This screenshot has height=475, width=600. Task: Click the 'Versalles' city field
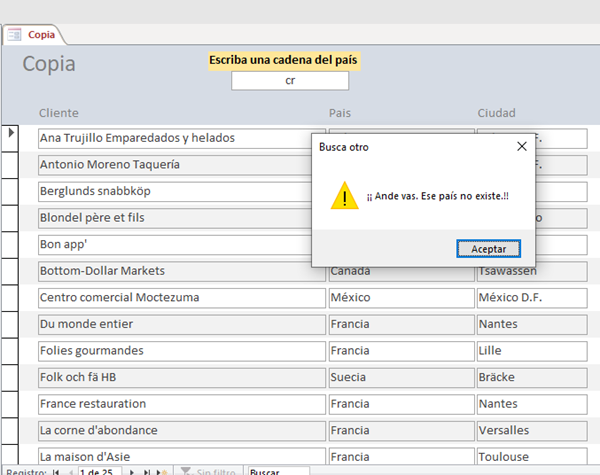click(x=532, y=431)
